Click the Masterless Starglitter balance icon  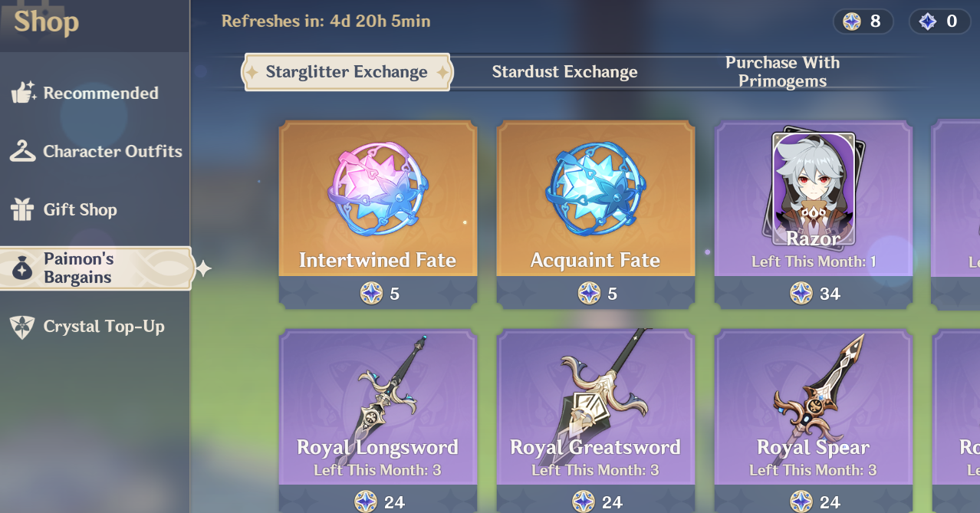pyautogui.click(x=852, y=21)
